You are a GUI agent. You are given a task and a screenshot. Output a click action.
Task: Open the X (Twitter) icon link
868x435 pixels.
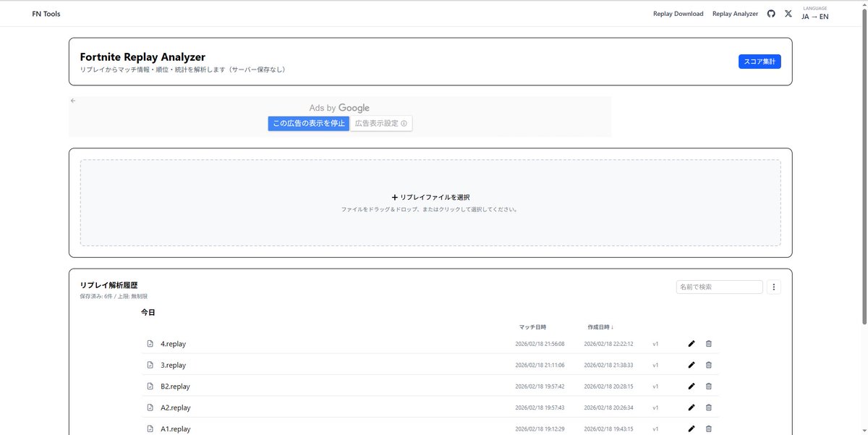click(788, 14)
